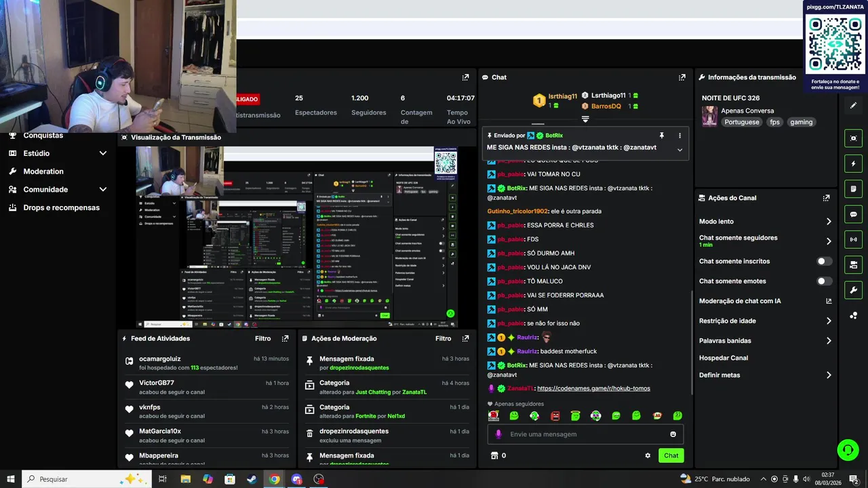Image resolution: width=868 pixels, height=488 pixels.
Task: Open Restrição de idade options arrow
Action: point(829,321)
